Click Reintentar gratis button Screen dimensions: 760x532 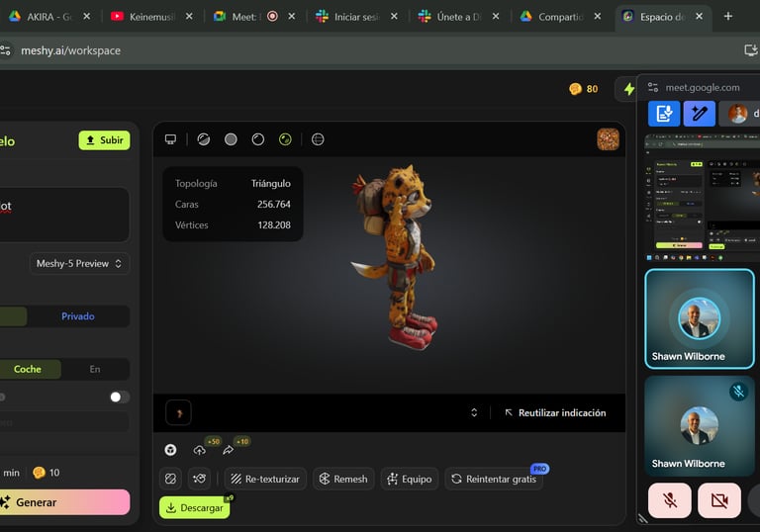click(x=494, y=479)
